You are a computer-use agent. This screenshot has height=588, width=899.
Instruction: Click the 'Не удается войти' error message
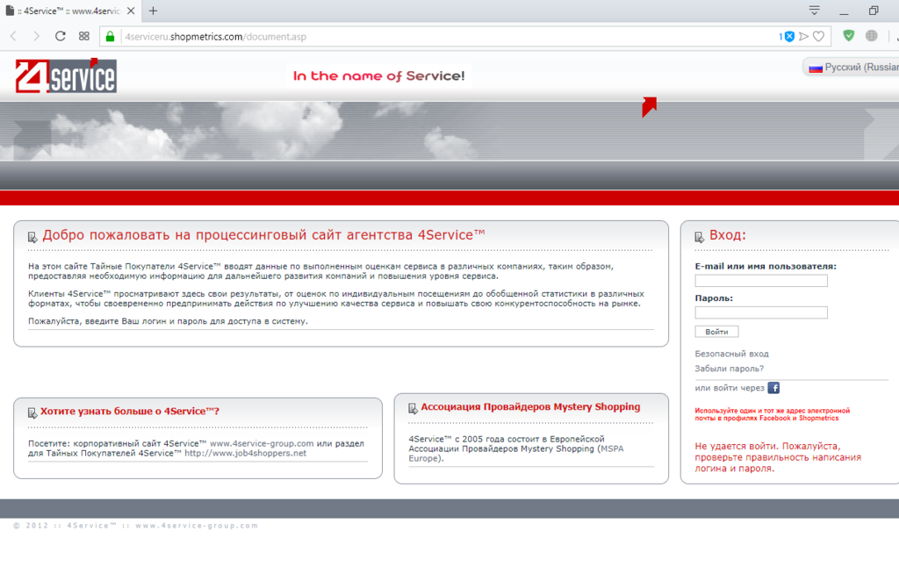point(778,457)
